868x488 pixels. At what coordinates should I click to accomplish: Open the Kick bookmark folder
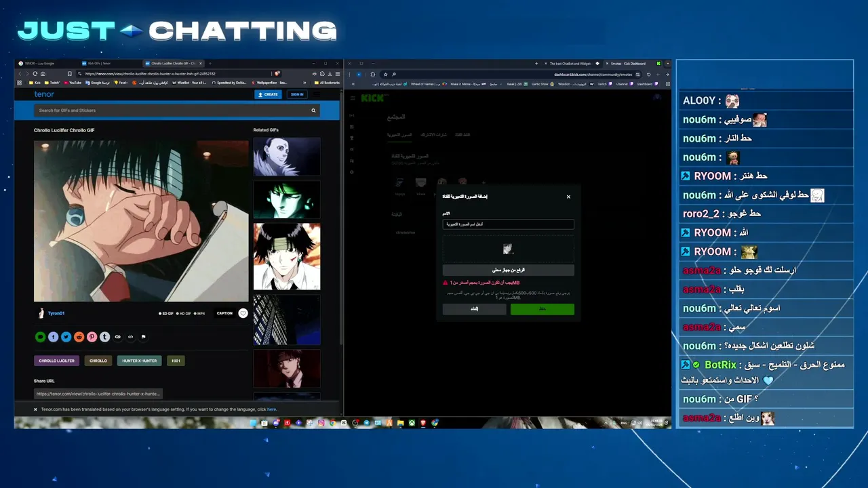pyautogui.click(x=35, y=83)
